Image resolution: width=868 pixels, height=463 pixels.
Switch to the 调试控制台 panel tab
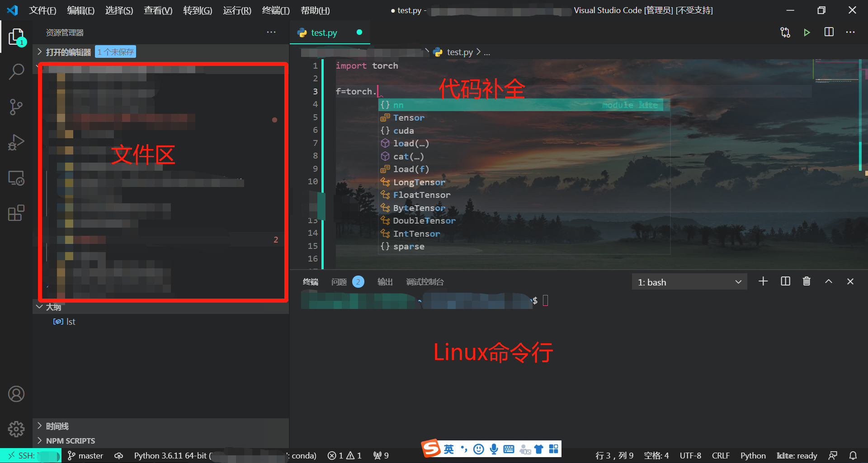point(425,282)
